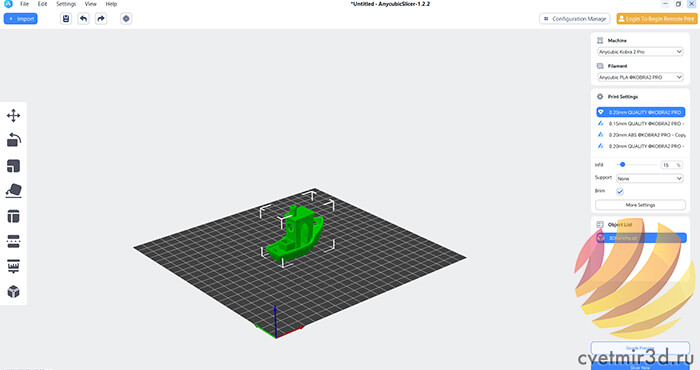Click the 3D cube view icon

[13, 291]
